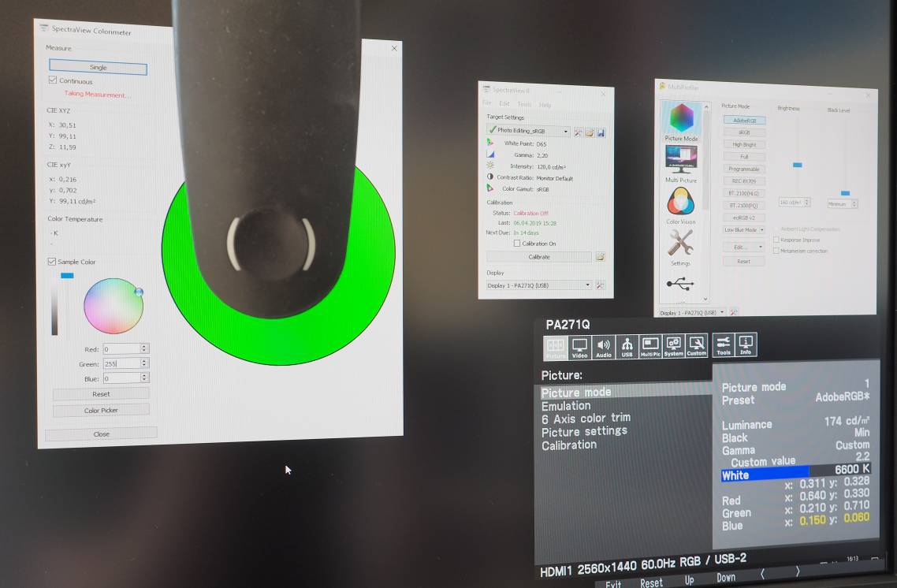
Task: Open the Color Vision icon
Action: (x=680, y=202)
